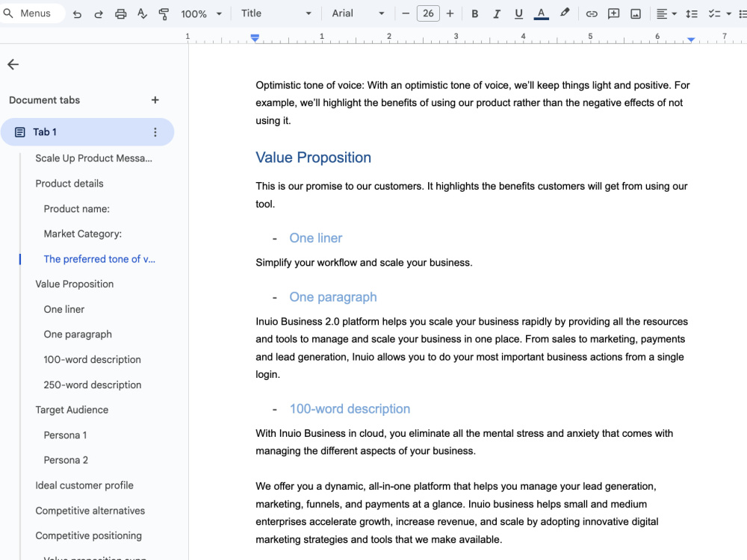
Task: Insert a link
Action: pyautogui.click(x=591, y=13)
